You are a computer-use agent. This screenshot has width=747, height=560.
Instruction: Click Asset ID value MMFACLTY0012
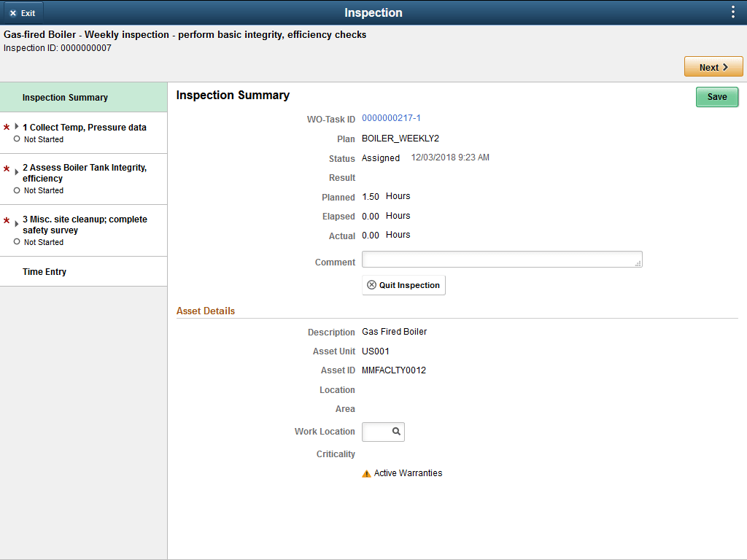[393, 370]
